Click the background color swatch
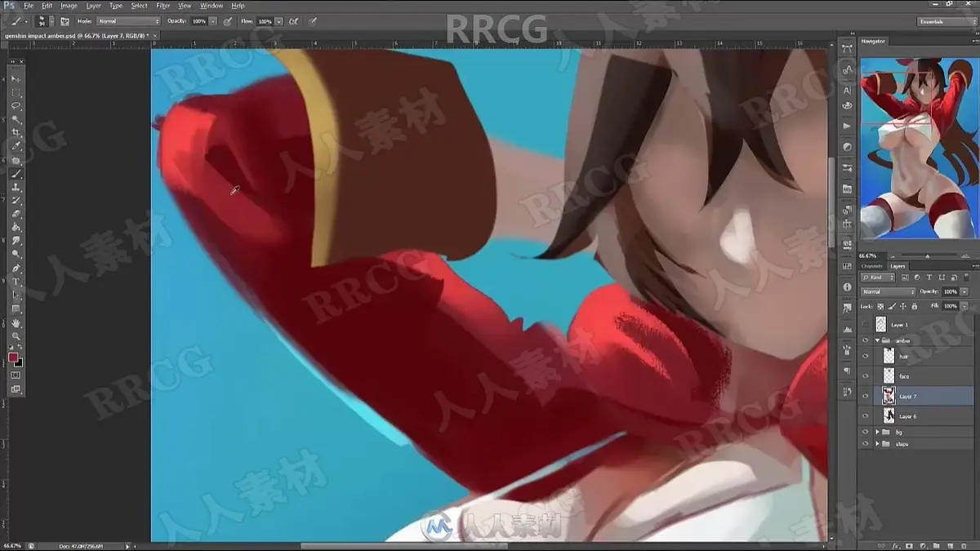The width and height of the screenshot is (980, 551). pyautogui.click(x=20, y=362)
